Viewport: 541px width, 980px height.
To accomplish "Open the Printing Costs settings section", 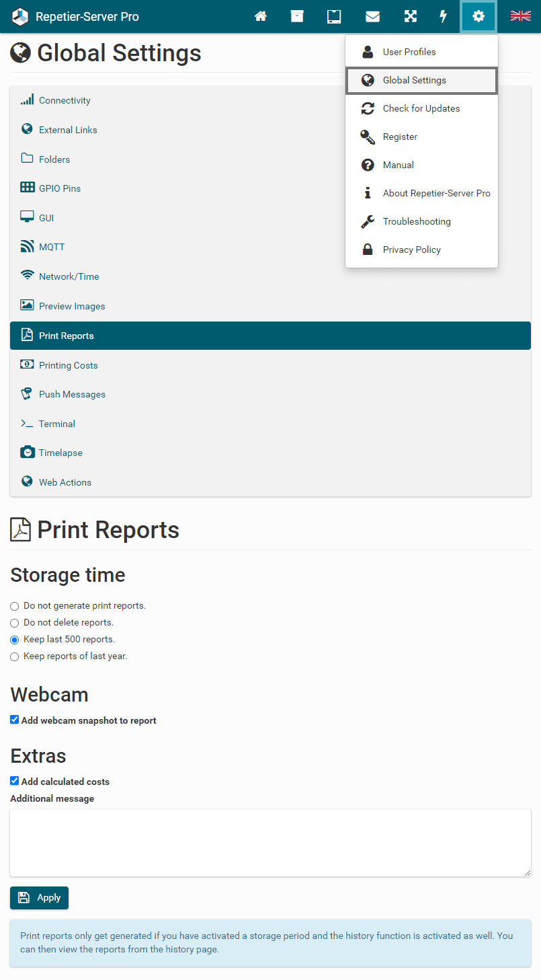I will (x=68, y=365).
